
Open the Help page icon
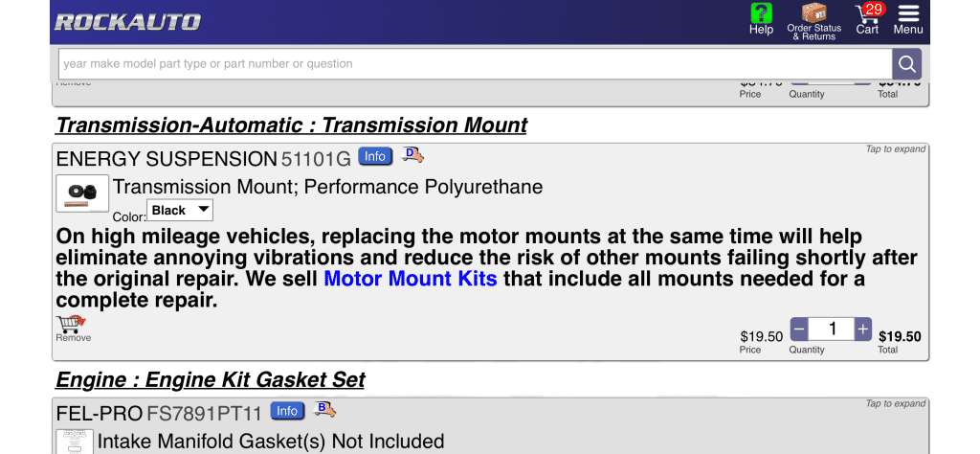[761, 18]
